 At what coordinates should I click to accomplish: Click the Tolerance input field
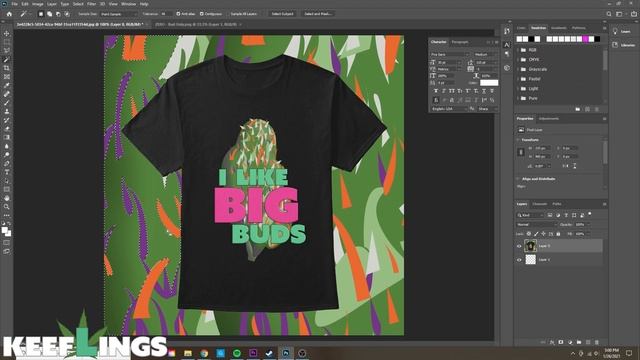(x=166, y=14)
